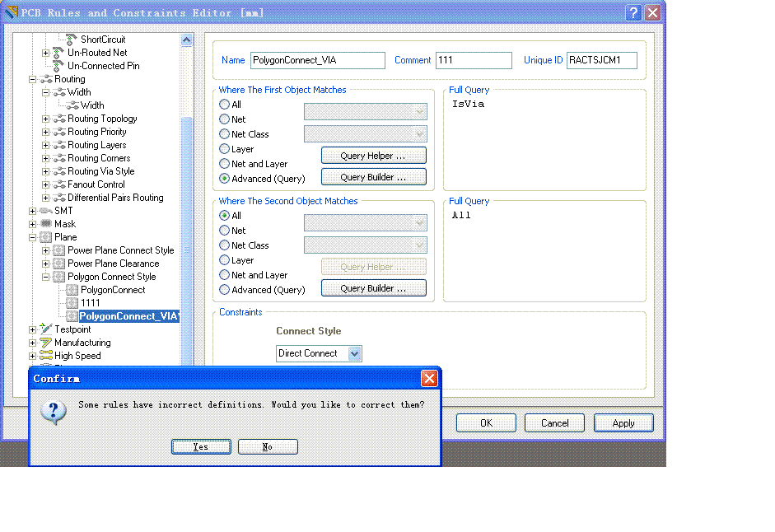Click the Polygon Connect Style icon
775x532 pixels.
(x=58, y=277)
